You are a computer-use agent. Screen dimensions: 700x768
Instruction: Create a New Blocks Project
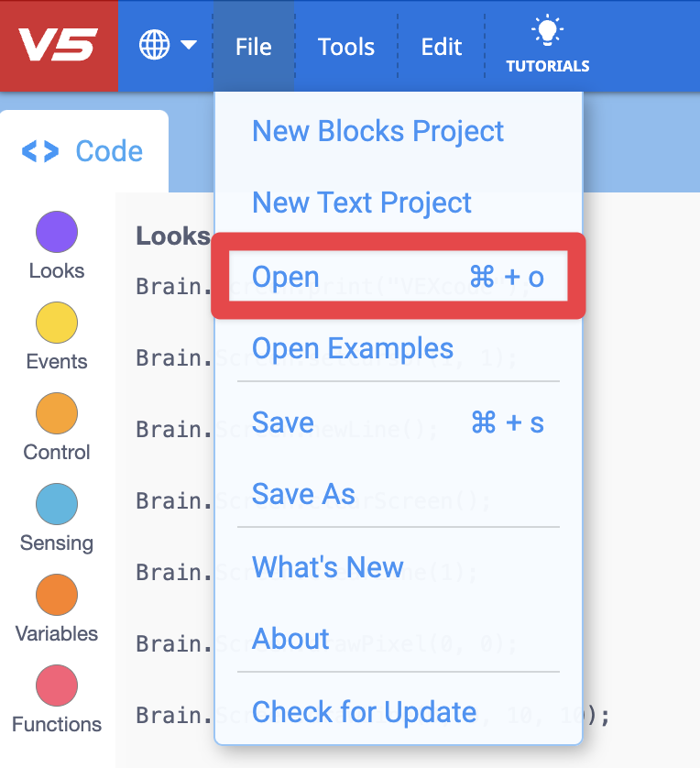click(x=377, y=131)
